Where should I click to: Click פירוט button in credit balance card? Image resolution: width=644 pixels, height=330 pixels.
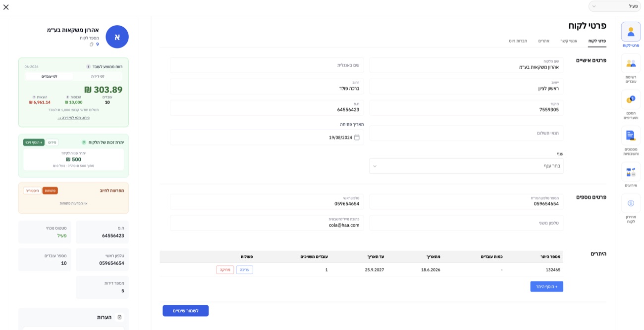click(52, 142)
